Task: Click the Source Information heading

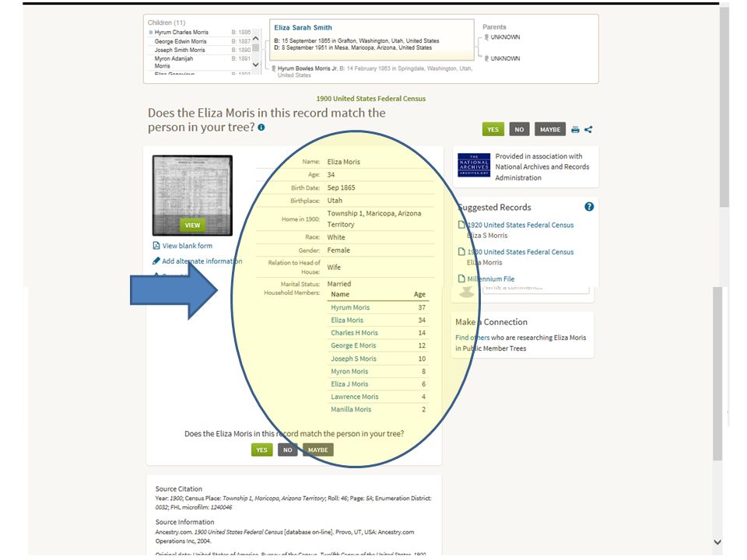Action: (185, 523)
